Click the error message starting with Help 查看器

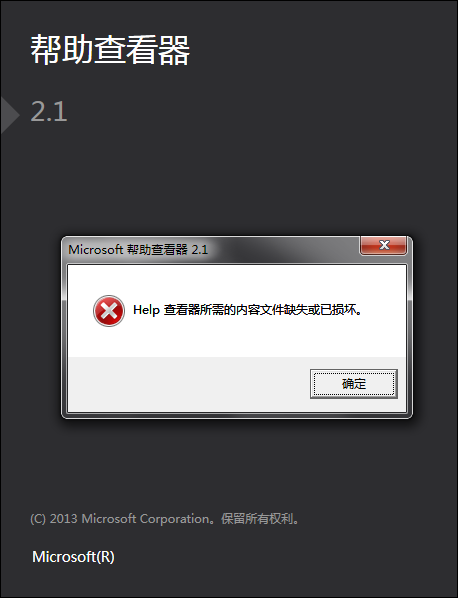click(247, 310)
